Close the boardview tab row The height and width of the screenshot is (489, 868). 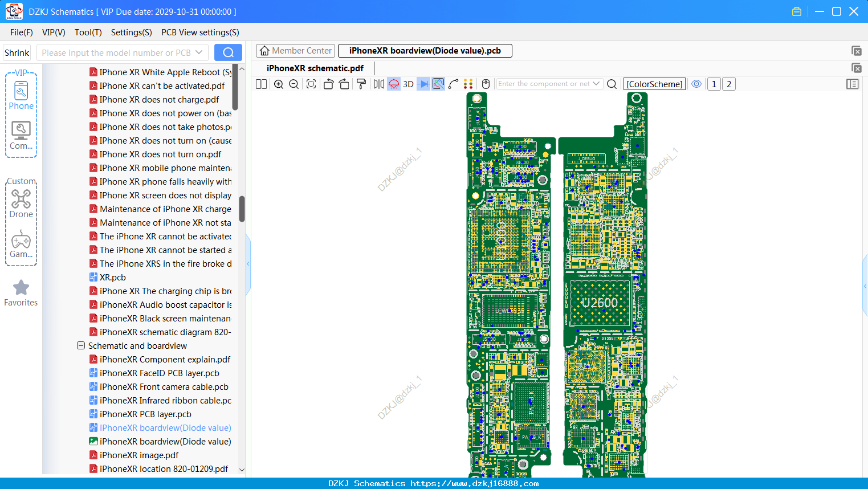856,51
